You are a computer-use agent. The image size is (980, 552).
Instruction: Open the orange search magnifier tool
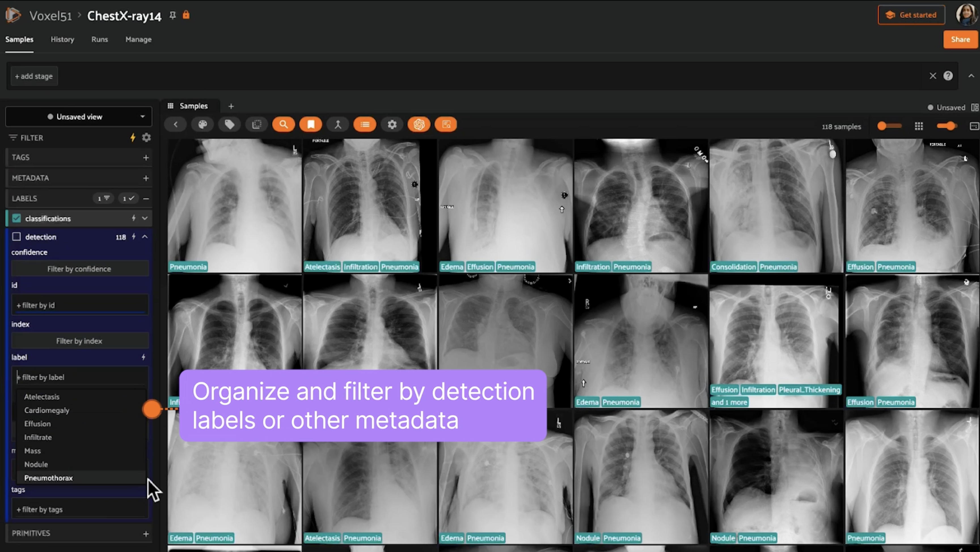point(284,125)
